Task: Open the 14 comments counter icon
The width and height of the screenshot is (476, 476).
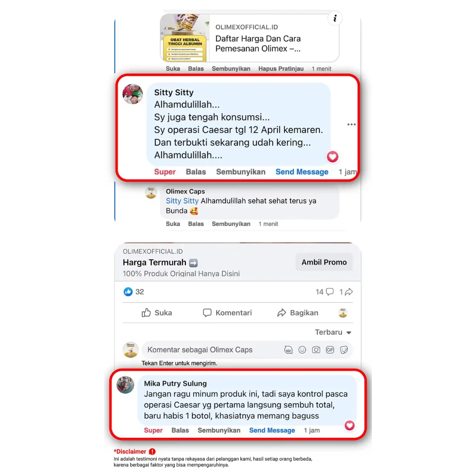Action: pos(330,292)
